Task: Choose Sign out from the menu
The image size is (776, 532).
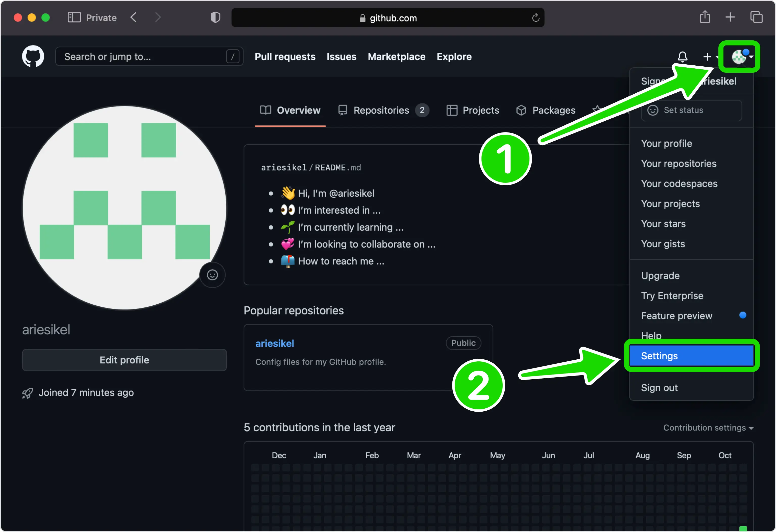Action: pos(691,388)
